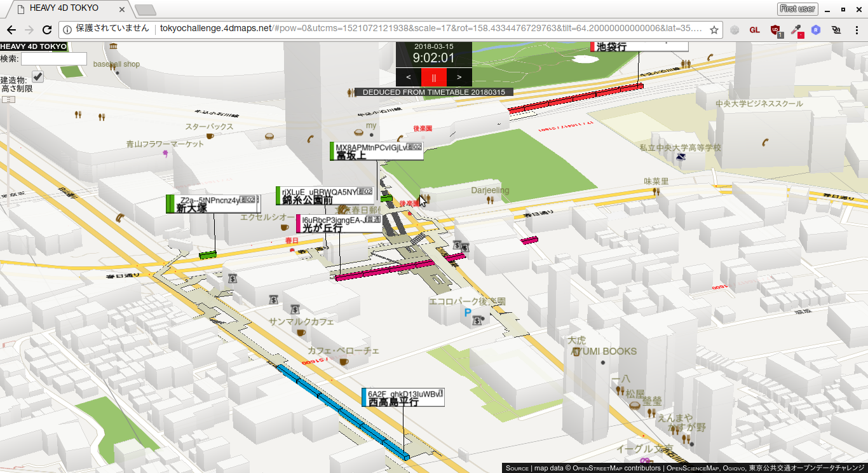Click the restaurant icon next to 一八
Image resolution: width=868 pixels, height=473 pixels.
pos(620,390)
